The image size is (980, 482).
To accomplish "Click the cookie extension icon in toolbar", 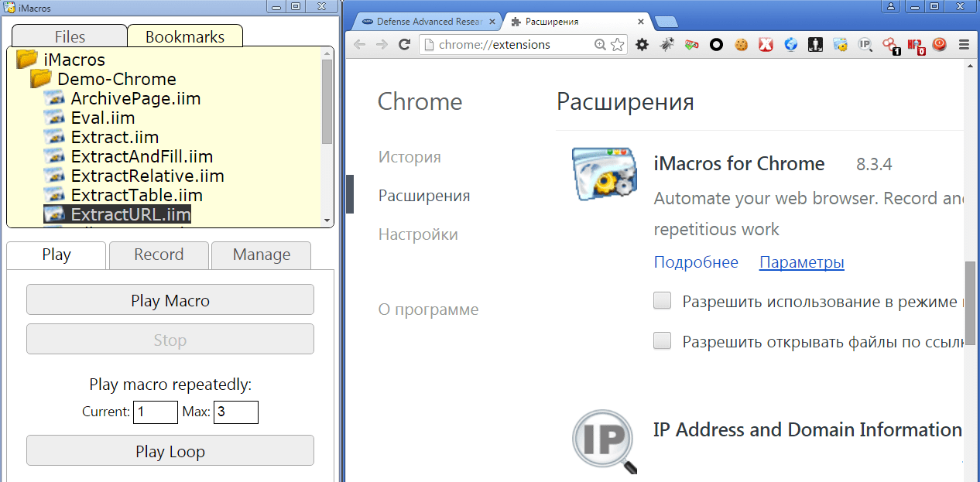I will point(741,45).
